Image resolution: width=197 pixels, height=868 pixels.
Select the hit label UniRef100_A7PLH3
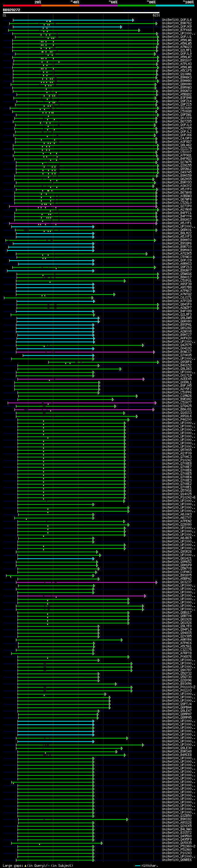[177, 64]
